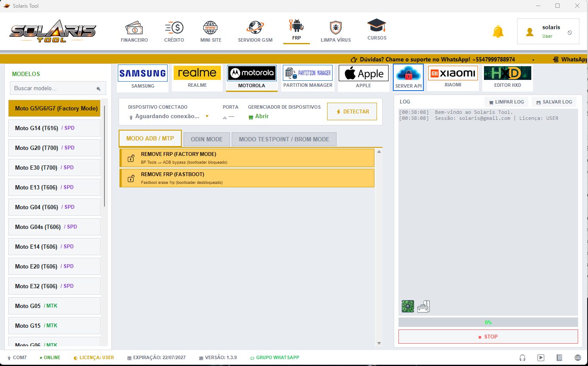
Task: Click the COM7 port status entry
Action: pyautogui.click(x=17, y=357)
